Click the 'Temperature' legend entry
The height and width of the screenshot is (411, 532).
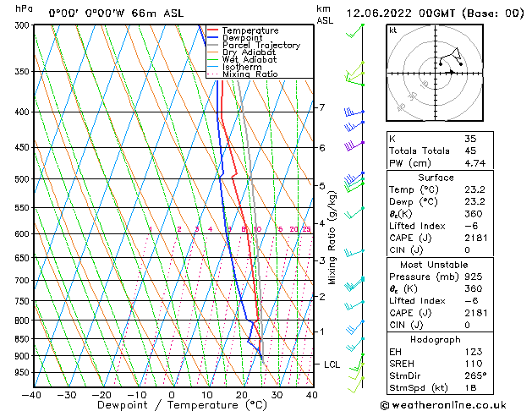click(x=250, y=30)
